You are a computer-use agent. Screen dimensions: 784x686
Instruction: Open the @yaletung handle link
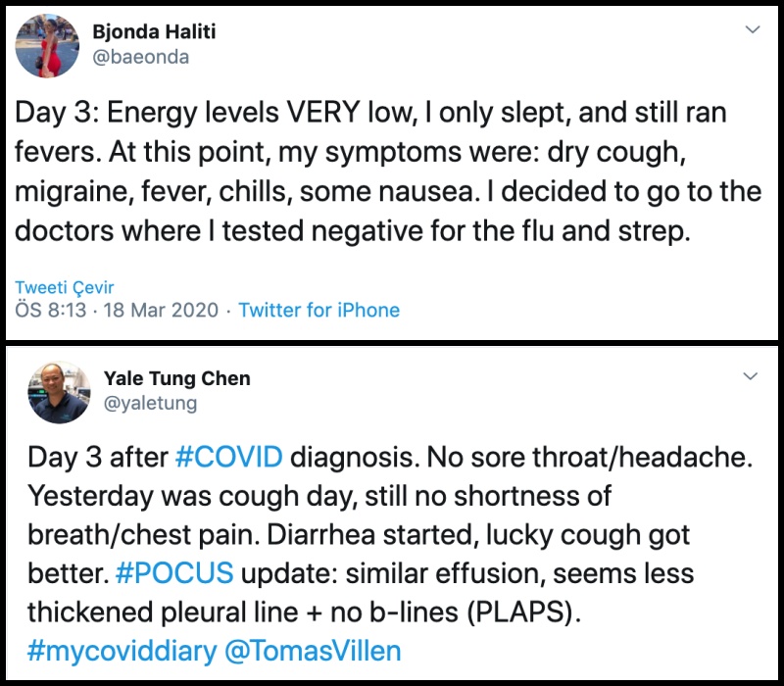[x=150, y=403]
